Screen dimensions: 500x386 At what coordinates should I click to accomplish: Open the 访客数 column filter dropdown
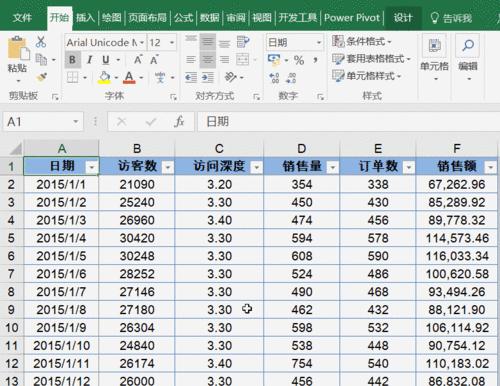tap(168, 167)
